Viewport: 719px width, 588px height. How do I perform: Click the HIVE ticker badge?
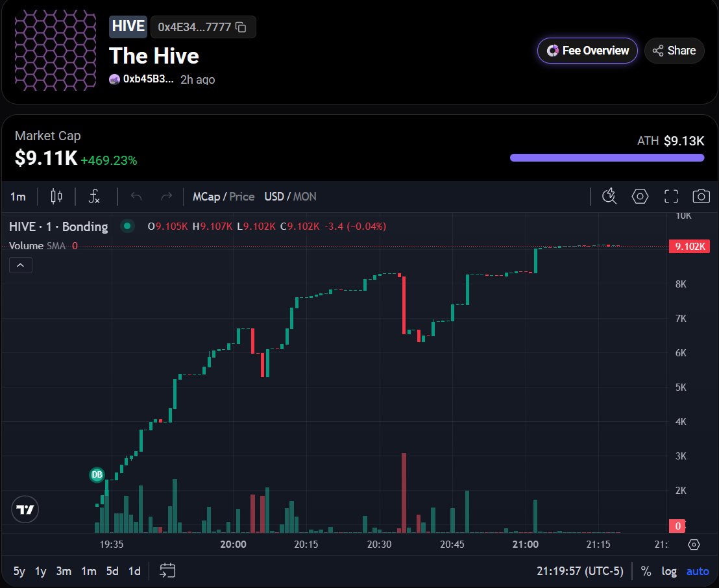coord(128,26)
